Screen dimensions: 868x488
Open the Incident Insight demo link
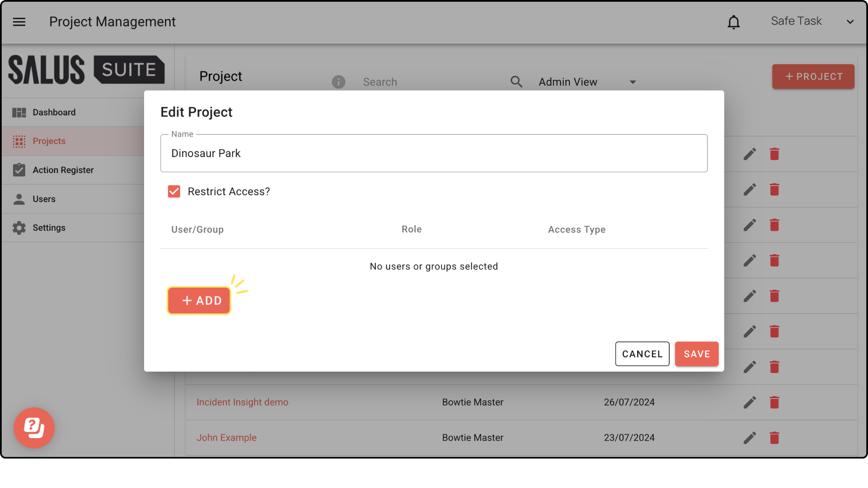[x=242, y=402]
